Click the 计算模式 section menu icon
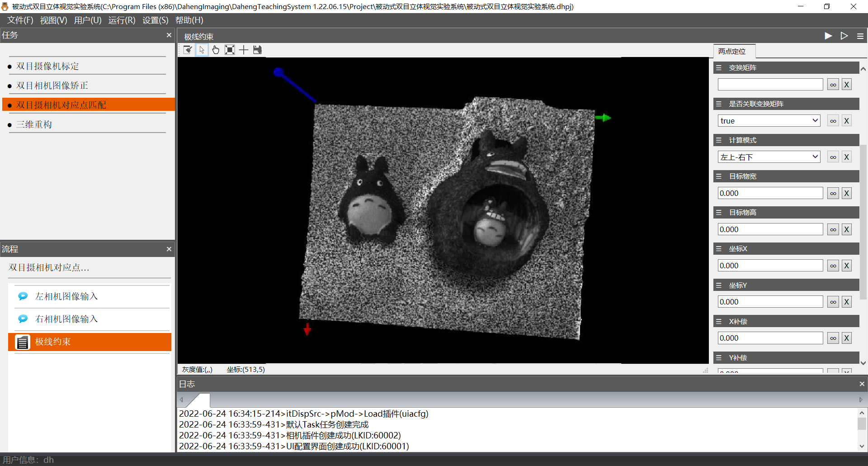Viewport: 868px width, 466px height. pos(719,140)
